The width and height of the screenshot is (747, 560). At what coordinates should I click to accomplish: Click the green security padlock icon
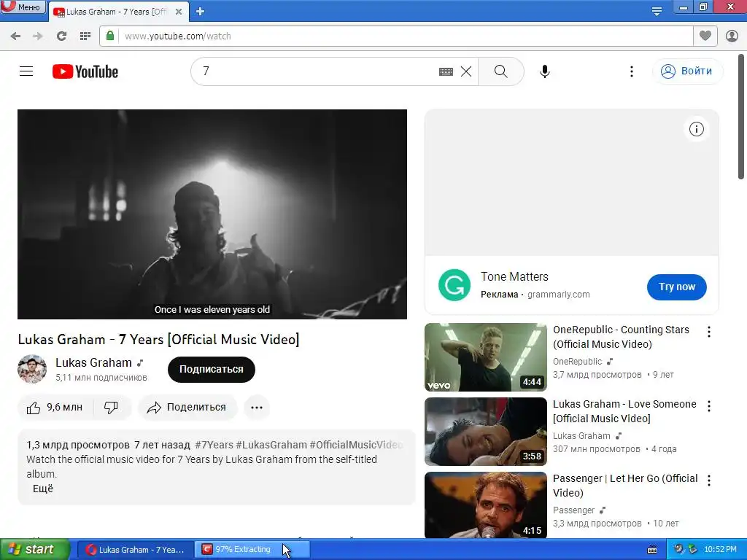(110, 36)
